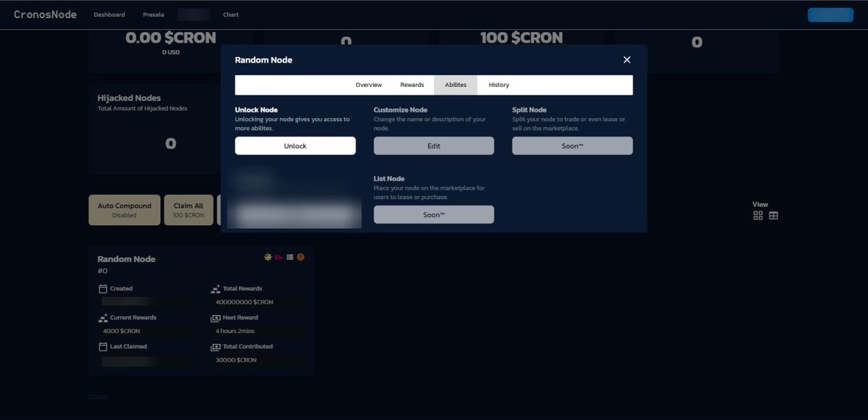Click the Split Node heading in dialog
Viewport: 868px width, 420px height.
(x=531, y=110)
